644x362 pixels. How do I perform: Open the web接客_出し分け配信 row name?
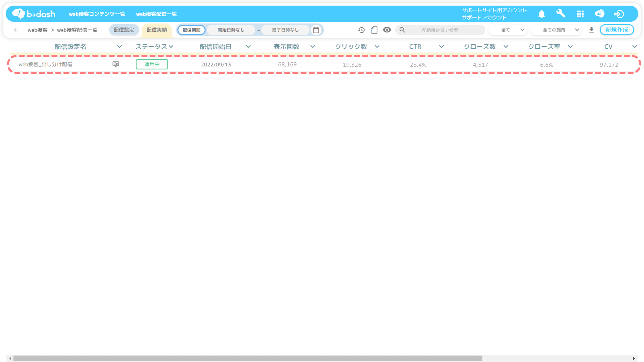(45, 64)
